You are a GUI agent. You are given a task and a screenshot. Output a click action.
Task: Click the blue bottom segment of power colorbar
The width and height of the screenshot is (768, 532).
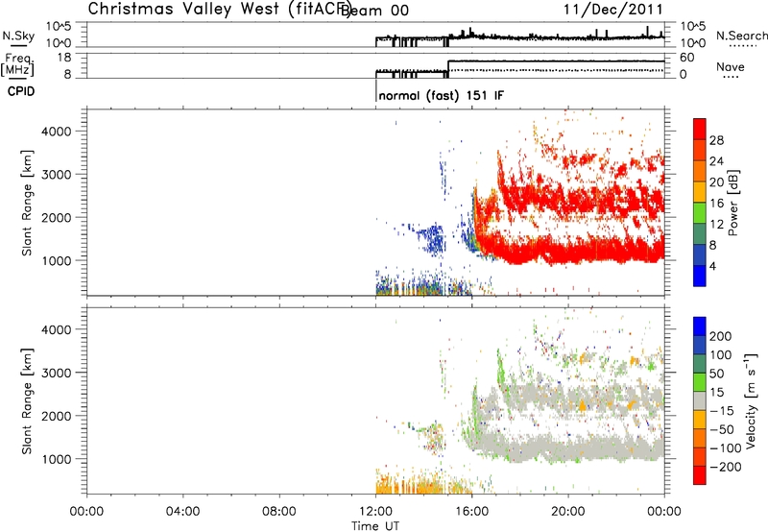click(x=700, y=276)
